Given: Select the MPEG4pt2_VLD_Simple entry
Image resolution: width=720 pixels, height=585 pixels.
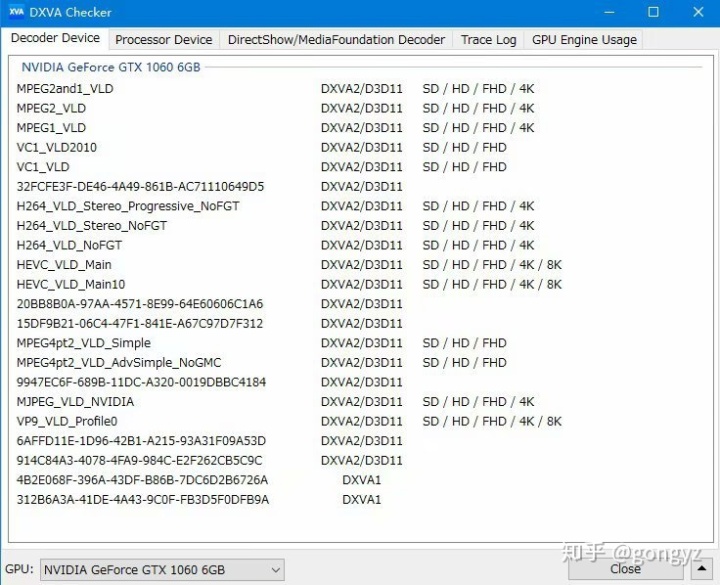Looking at the screenshot, I should 84,343.
